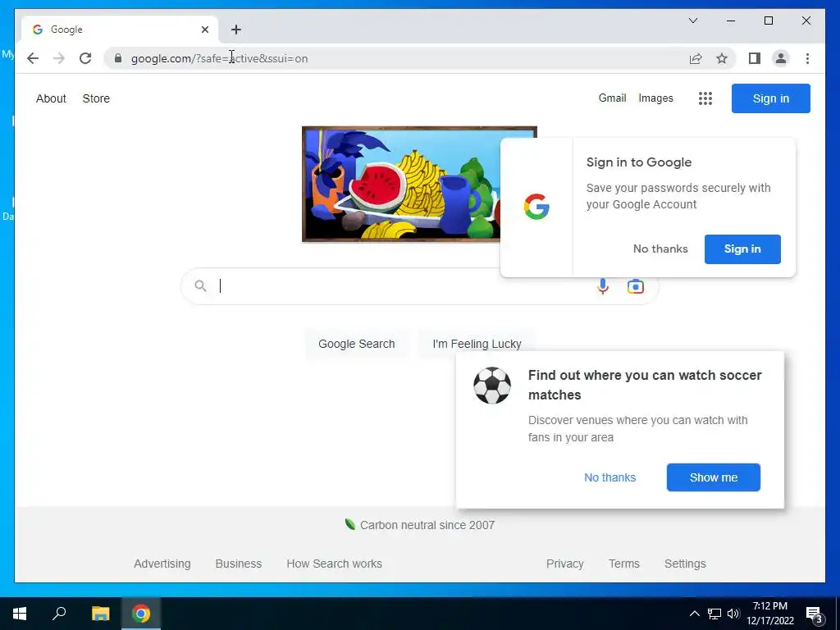Viewport: 840px width, 630px height.
Task: Open the About link
Action: point(51,98)
